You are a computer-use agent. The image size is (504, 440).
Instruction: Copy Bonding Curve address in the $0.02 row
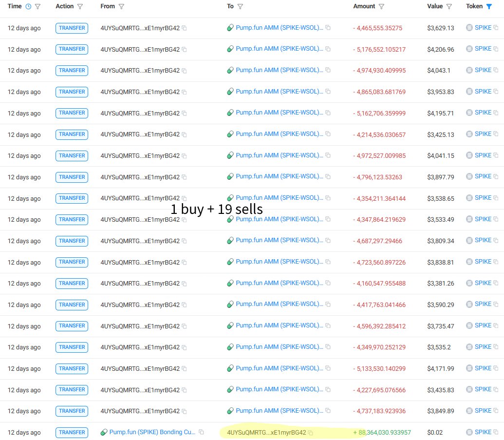coord(201,432)
